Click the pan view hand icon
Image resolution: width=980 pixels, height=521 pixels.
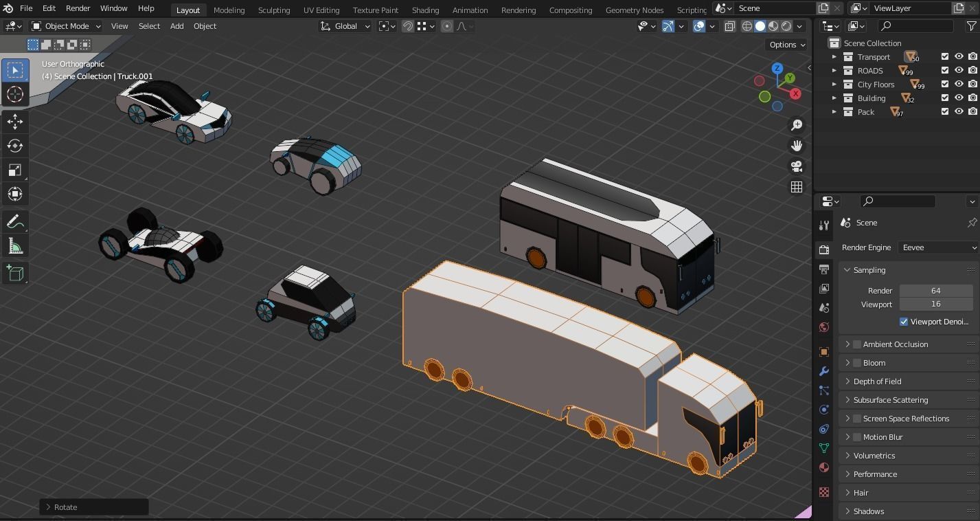point(797,146)
